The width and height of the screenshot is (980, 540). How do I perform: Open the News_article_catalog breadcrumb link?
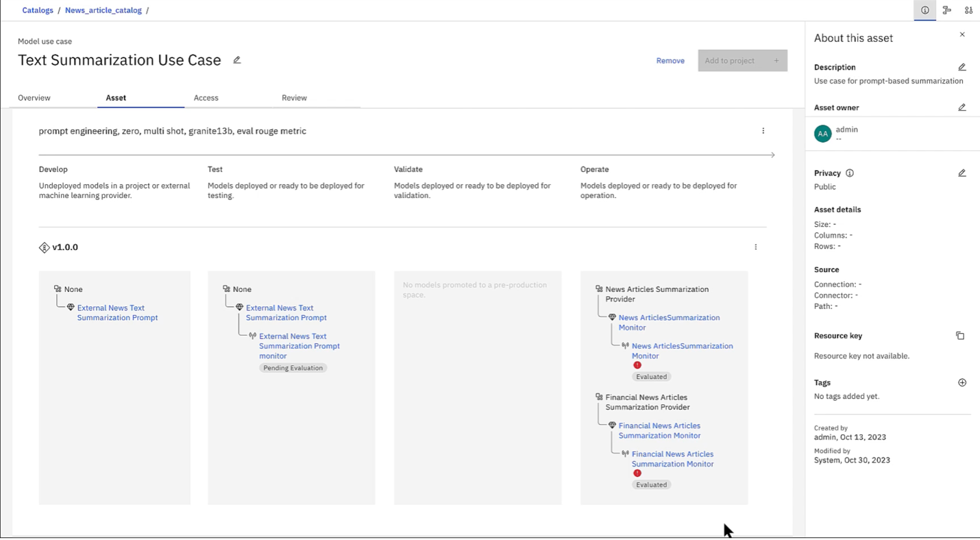coord(103,10)
